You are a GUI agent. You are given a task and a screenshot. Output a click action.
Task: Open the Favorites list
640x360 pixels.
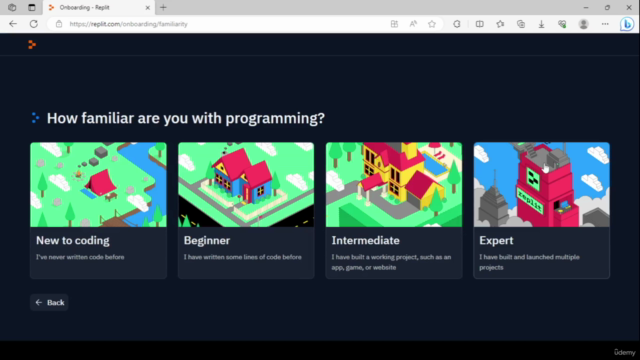[500, 24]
